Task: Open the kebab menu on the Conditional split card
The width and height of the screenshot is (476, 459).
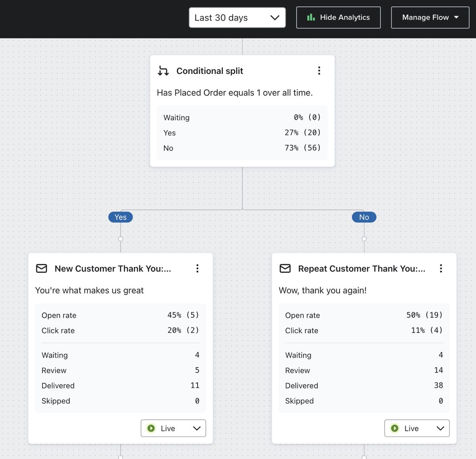Action: (x=319, y=70)
